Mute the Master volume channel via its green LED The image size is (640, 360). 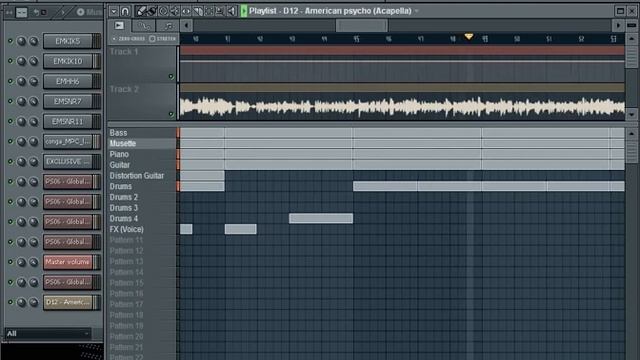click(x=10, y=262)
